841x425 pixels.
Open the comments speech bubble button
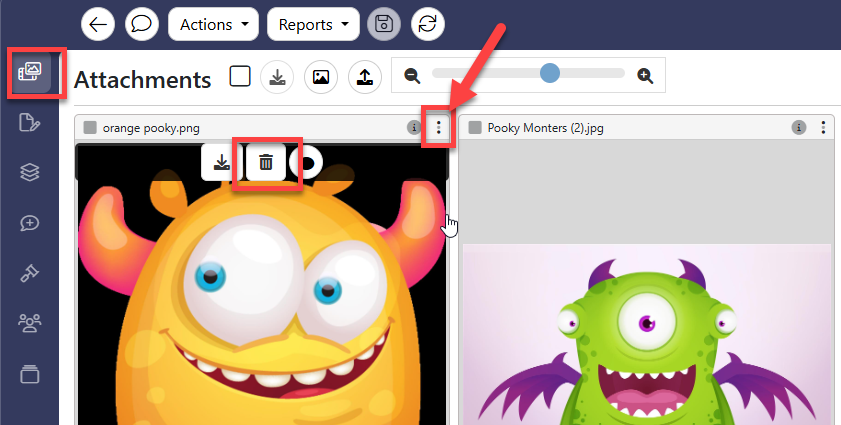(142, 24)
